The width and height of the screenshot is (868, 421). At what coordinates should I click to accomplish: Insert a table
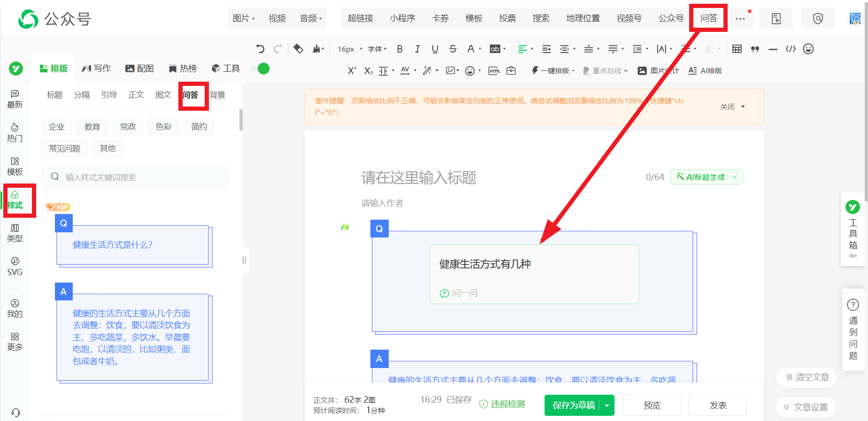pyautogui.click(x=737, y=49)
